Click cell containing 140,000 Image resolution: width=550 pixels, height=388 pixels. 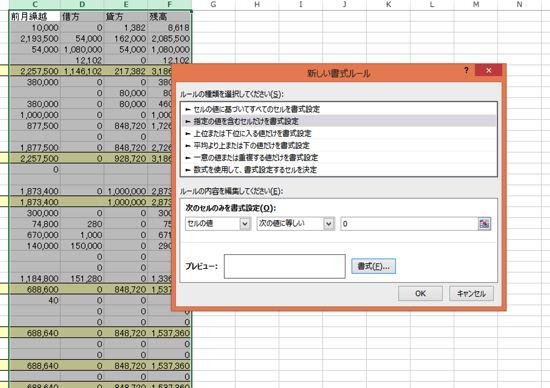(x=35, y=246)
